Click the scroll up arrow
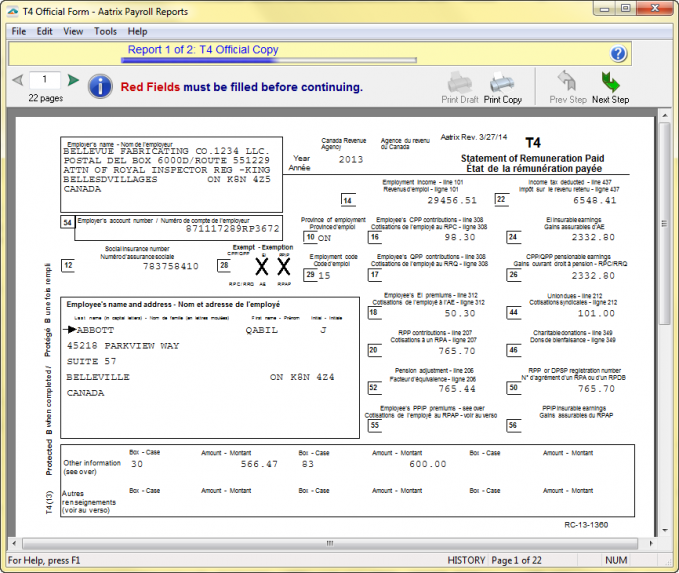The width and height of the screenshot is (679, 573). 665,115
